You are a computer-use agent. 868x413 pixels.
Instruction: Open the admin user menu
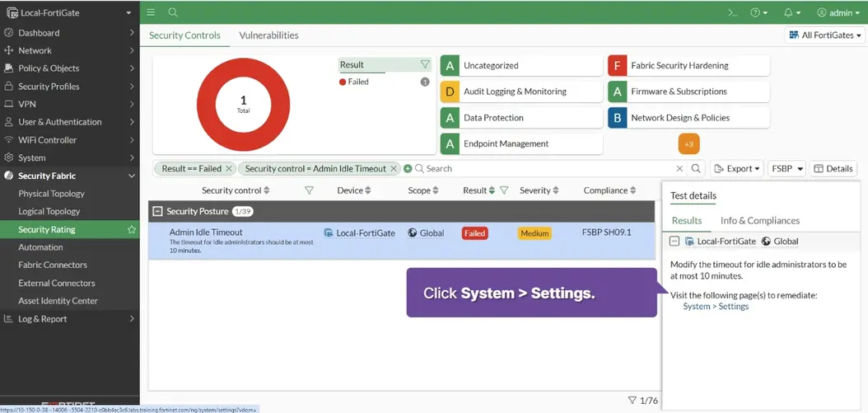[838, 12]
